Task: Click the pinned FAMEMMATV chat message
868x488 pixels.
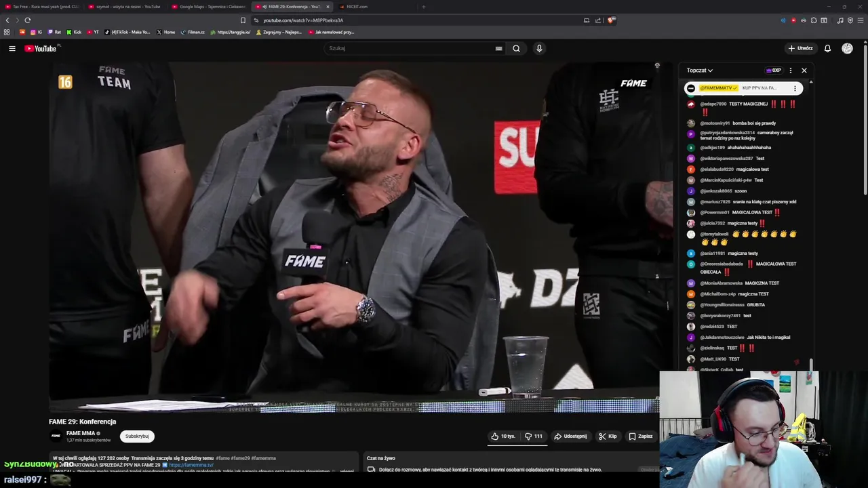Action: pos(743,88)
